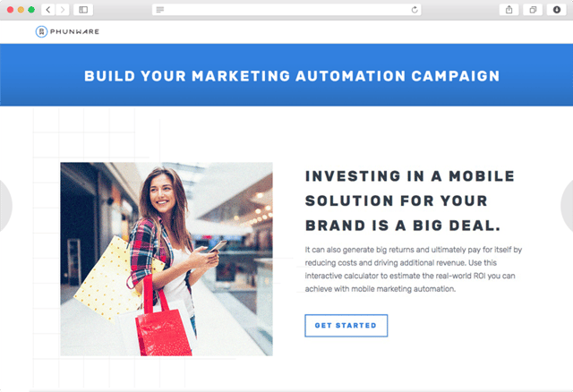This screenshot has height=392, width=573.
Task: Open the Share menu icon
Action: tap(509, 10)
